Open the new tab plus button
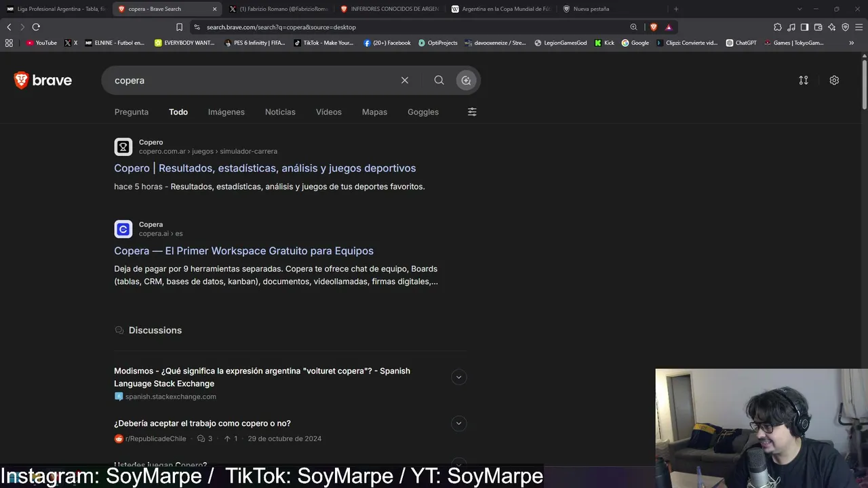This screenshot has height=488, width=868. pyautogui.click(x=676, y=9)
